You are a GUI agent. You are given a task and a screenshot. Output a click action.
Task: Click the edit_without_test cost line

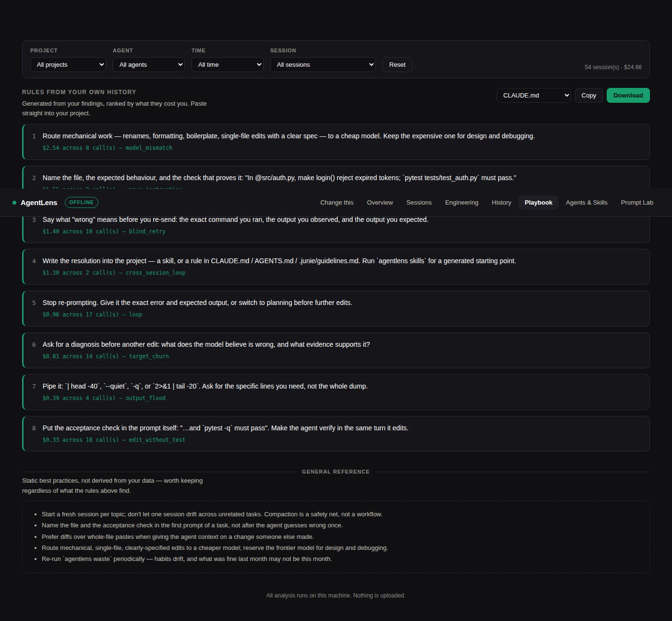(114, 440)
